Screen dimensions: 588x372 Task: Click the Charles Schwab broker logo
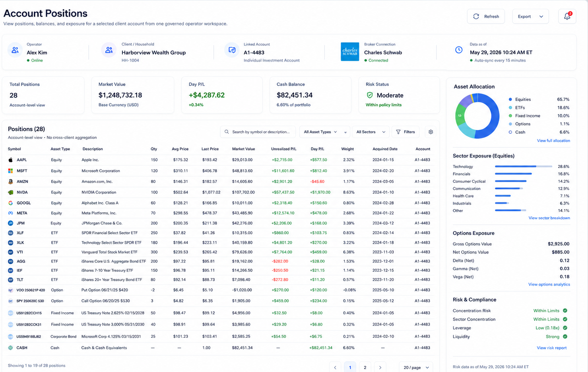point(350,52)
